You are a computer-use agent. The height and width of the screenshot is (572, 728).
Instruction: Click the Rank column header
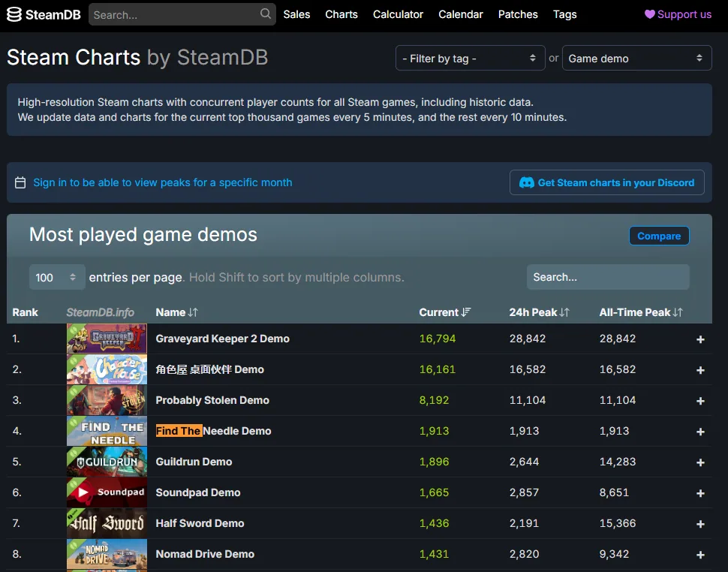point(25,312)
